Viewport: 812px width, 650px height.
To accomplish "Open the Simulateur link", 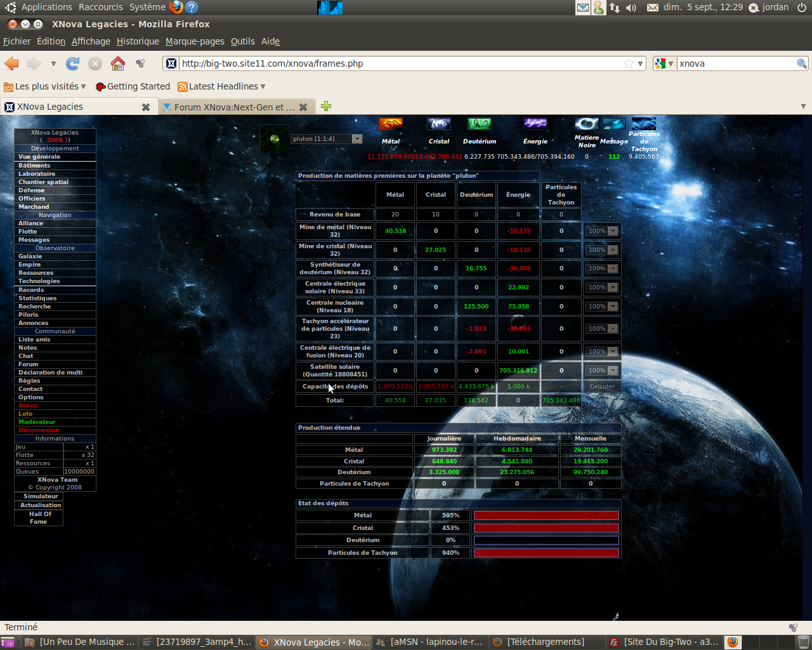I will point(41,496).
